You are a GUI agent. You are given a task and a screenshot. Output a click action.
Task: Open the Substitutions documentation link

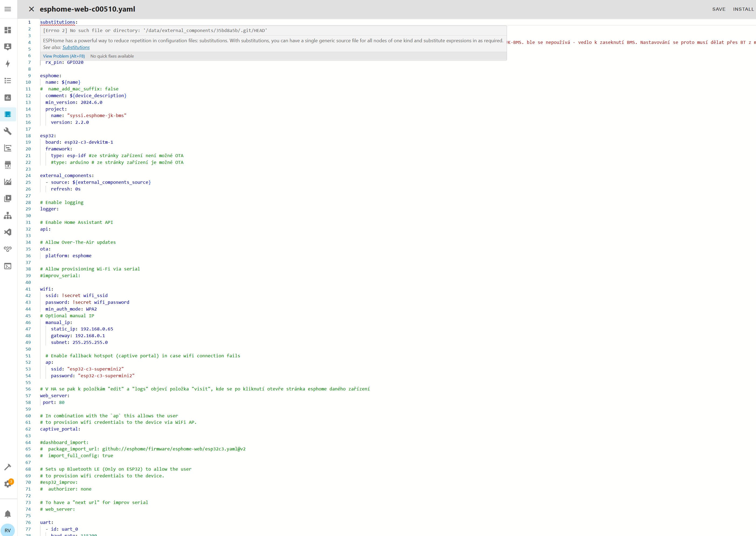(x=76, y=47)
